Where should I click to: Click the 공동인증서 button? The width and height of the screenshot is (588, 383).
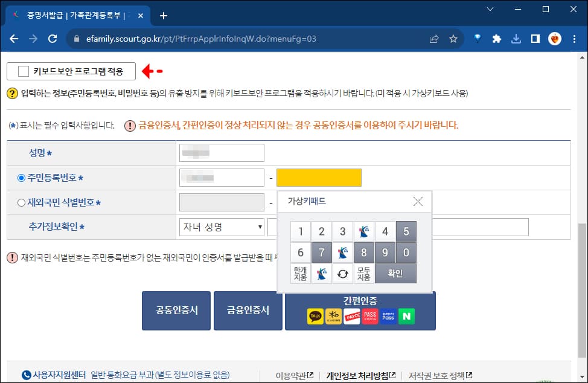point(176,311)
